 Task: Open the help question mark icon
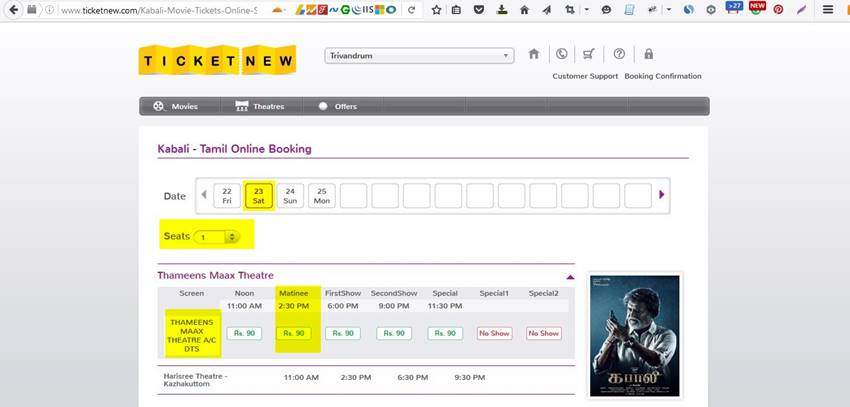[619, 54]
